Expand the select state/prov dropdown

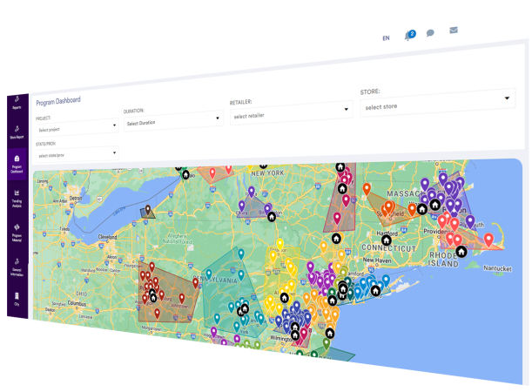point(77,154)
